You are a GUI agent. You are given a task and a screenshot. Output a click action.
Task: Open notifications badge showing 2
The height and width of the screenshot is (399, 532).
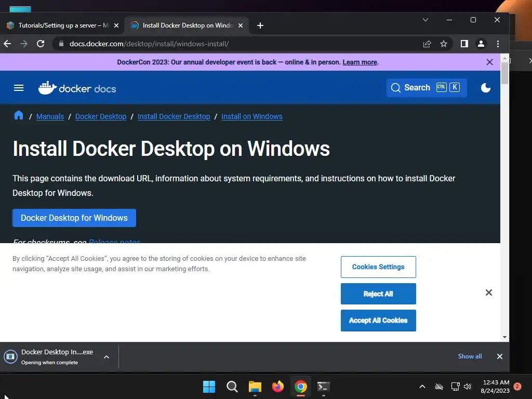click(517, 386)
